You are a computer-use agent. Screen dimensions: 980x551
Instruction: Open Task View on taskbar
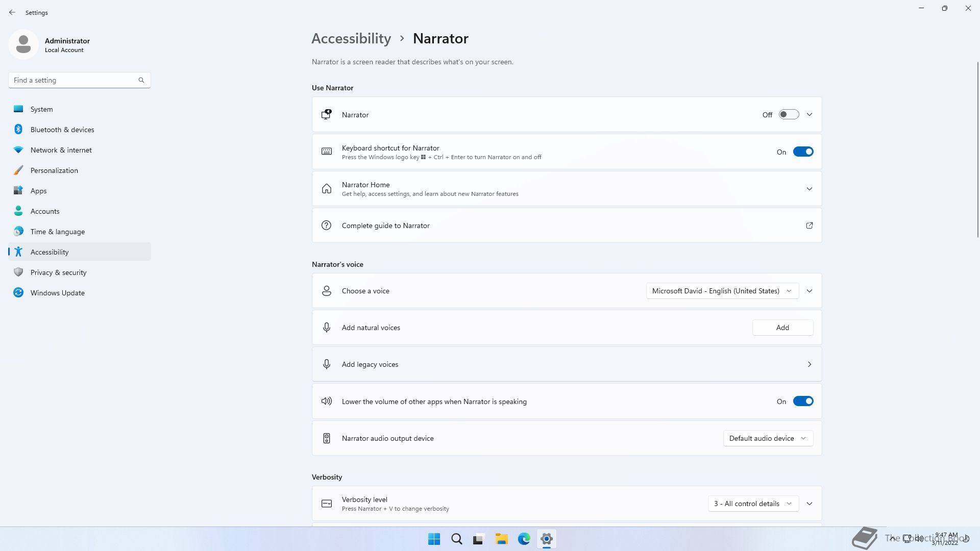point(479,539)
